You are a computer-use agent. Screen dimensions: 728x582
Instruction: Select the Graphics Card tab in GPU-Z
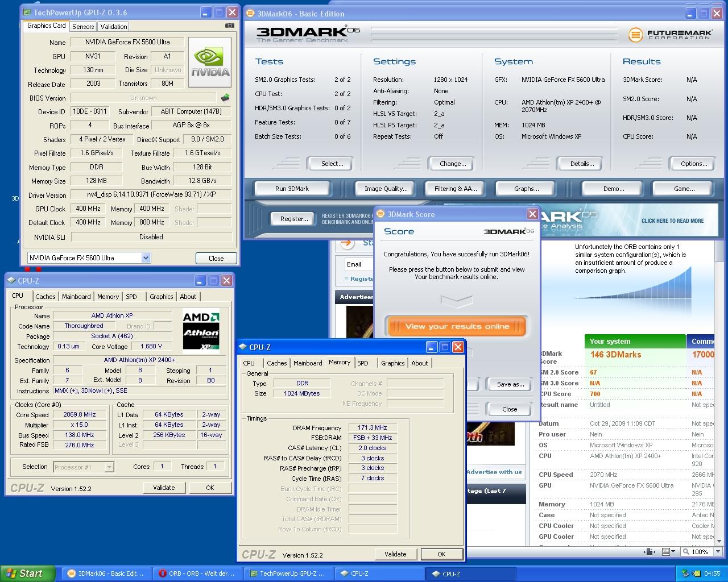pos(47,26)
